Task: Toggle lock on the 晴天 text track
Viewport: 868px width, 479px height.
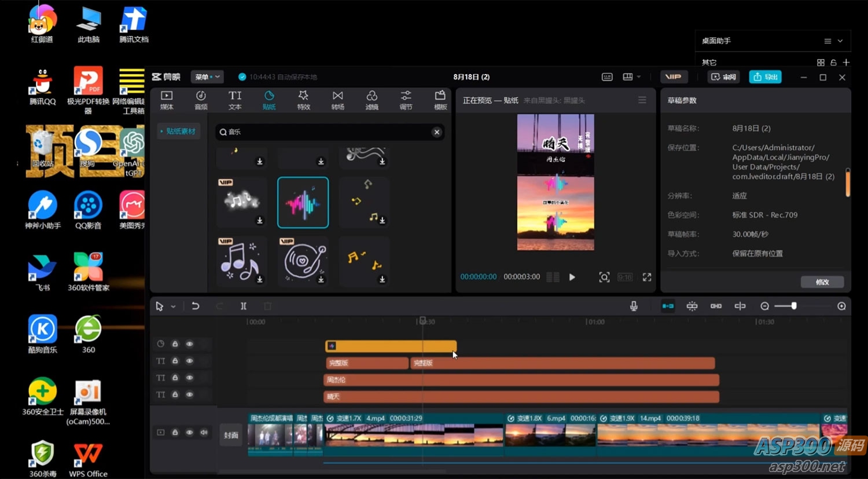Action: 175,395
